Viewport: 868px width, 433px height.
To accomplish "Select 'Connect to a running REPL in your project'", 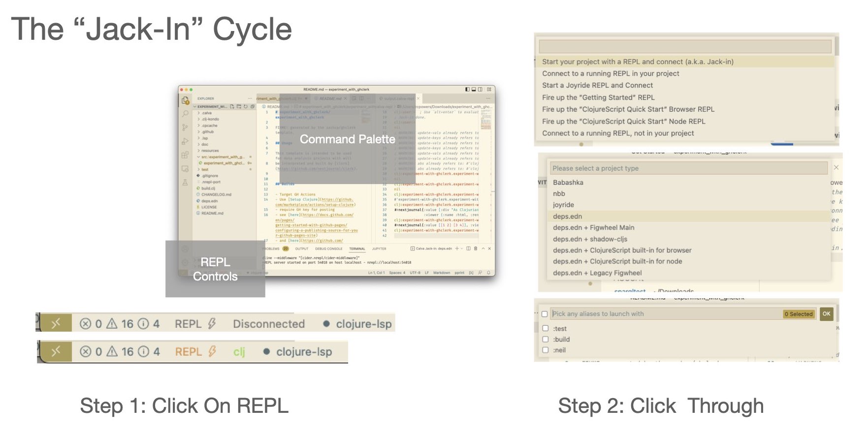I will (x=685, y=73).
